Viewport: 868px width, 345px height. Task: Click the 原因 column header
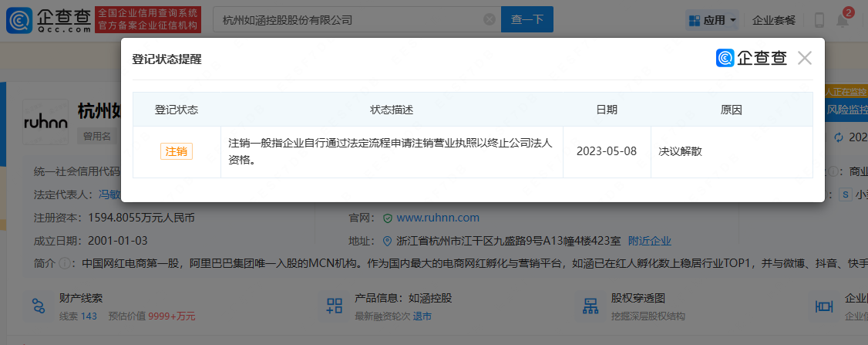point(732,110)
